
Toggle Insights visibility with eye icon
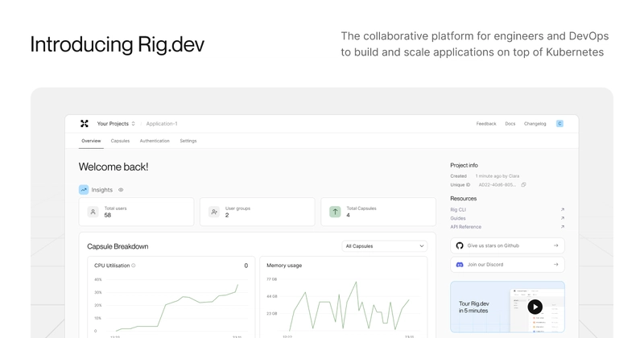click(121, 190)
